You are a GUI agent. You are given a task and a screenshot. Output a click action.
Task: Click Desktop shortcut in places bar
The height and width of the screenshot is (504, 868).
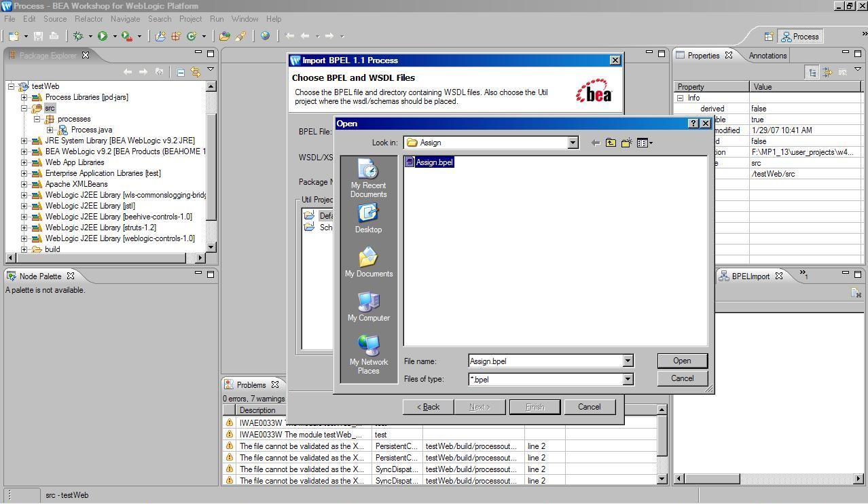[x=368, y=219]
